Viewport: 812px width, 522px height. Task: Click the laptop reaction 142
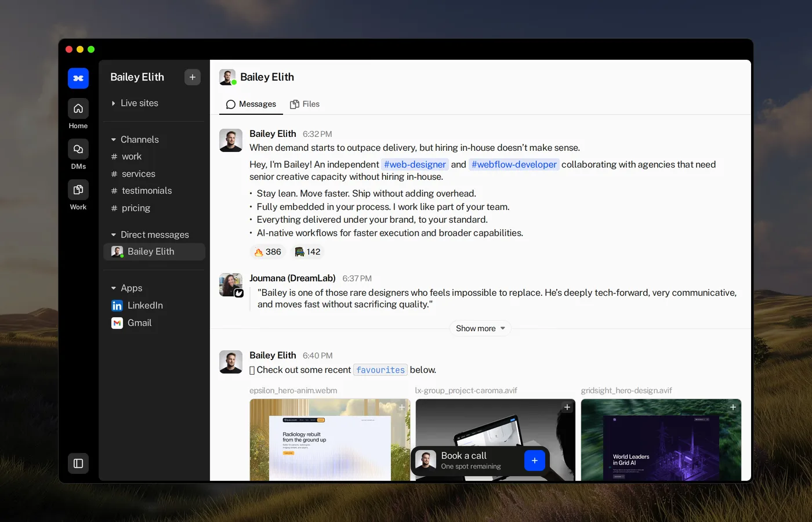point(307,252)
